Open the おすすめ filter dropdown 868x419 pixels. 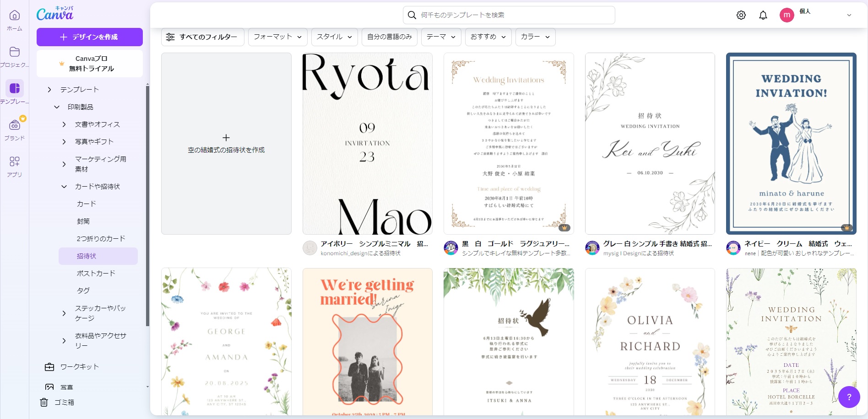[x=488, y=37]
